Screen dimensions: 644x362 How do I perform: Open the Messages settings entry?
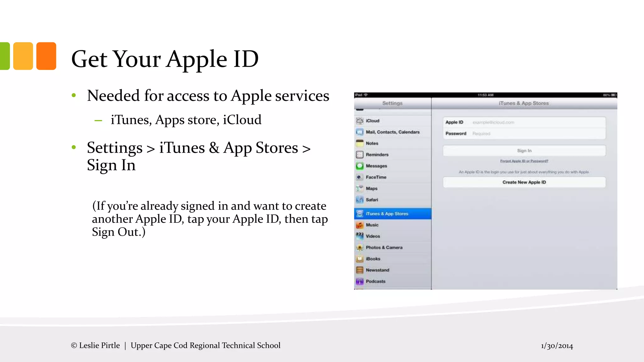(x=393, y=166)
